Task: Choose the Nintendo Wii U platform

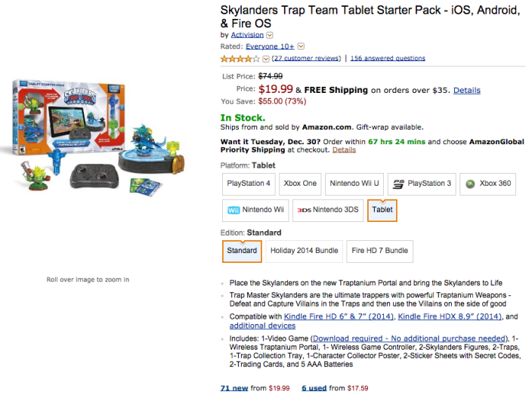Action: click(x=355, y=184)
